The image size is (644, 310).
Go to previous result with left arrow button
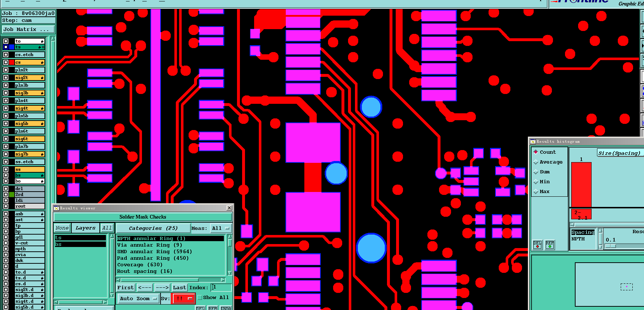click(x=145, y=288)
